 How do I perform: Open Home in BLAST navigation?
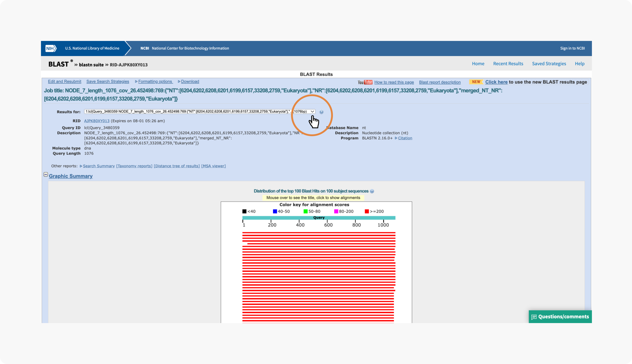click(x=478, y=63)
